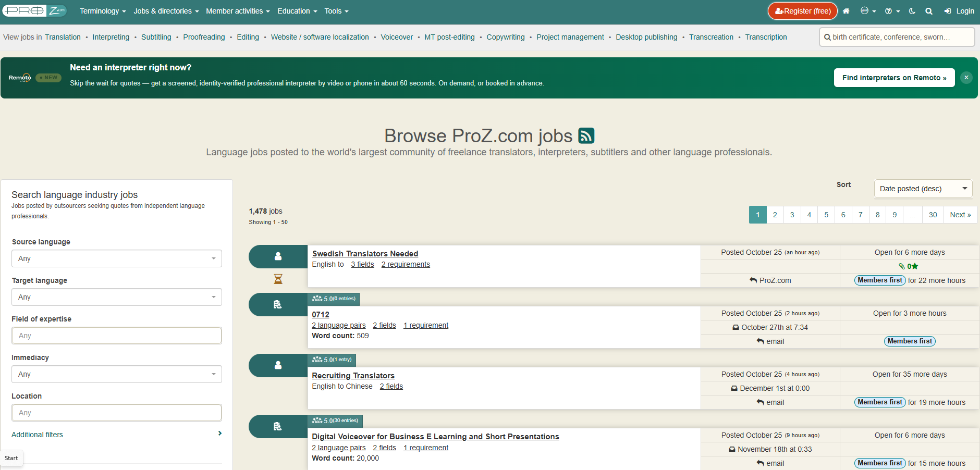Viewport: 980px width, 470px height.
Task: Click the Register (free) button
Action: tap(803, 11)
